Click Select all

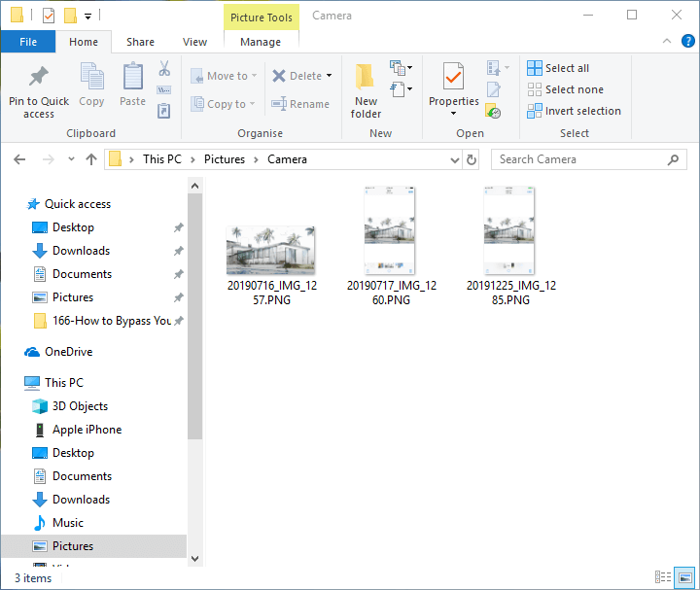(558, 68)
